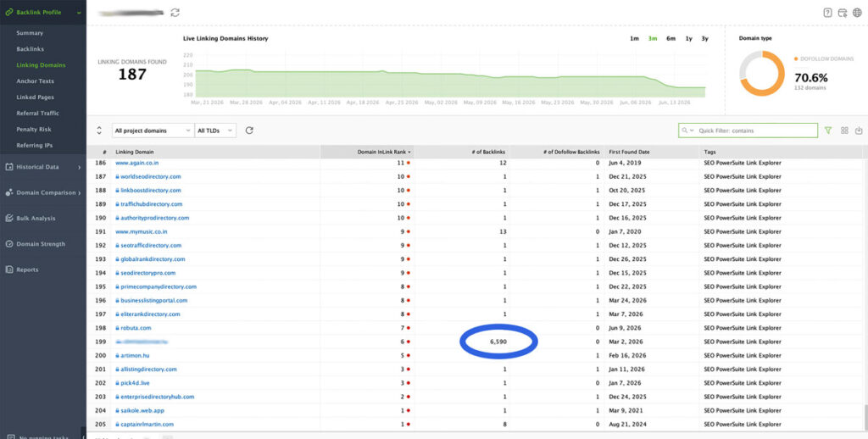Select the 1m history range
The width and height of the screenshot is (868, 439).
[634, 39]
